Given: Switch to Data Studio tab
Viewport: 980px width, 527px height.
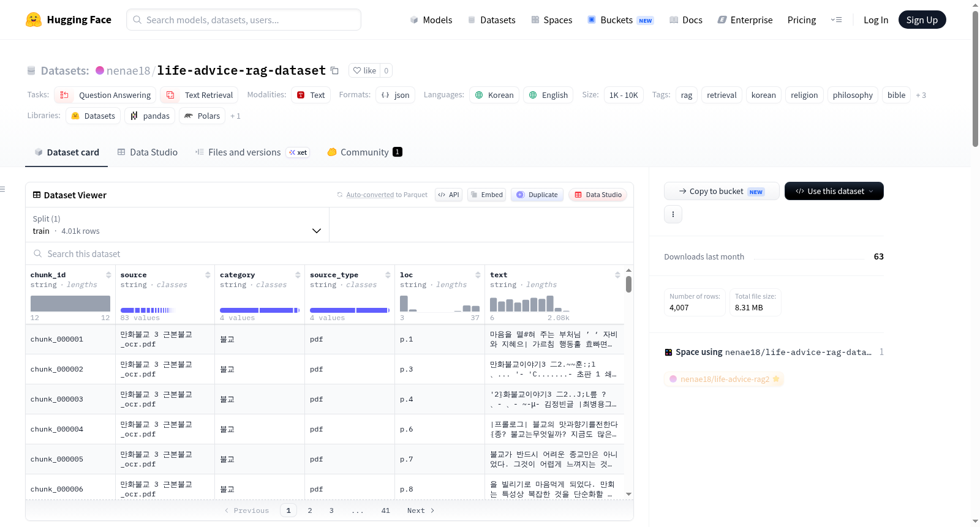Looking at the screenshot, I should [x=148, y=152].
